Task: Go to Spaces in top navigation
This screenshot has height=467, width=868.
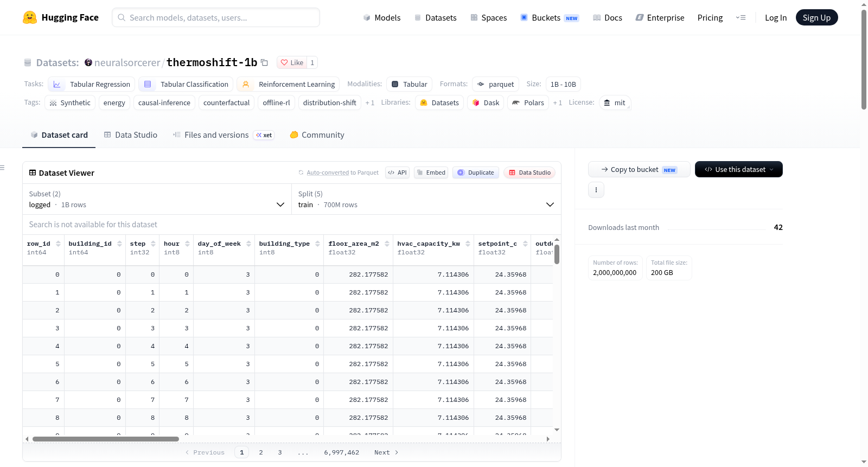Action: coord(489,17)
